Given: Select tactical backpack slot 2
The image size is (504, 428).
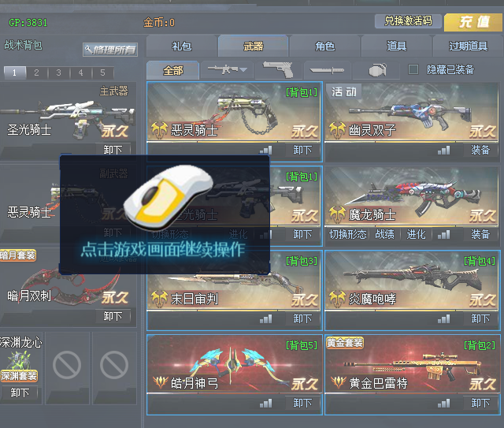Looking at the screenshot, I should click(37, 73).
